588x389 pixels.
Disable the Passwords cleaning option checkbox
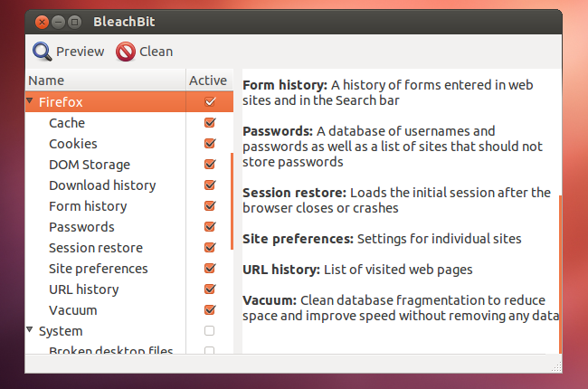point(210,226)
